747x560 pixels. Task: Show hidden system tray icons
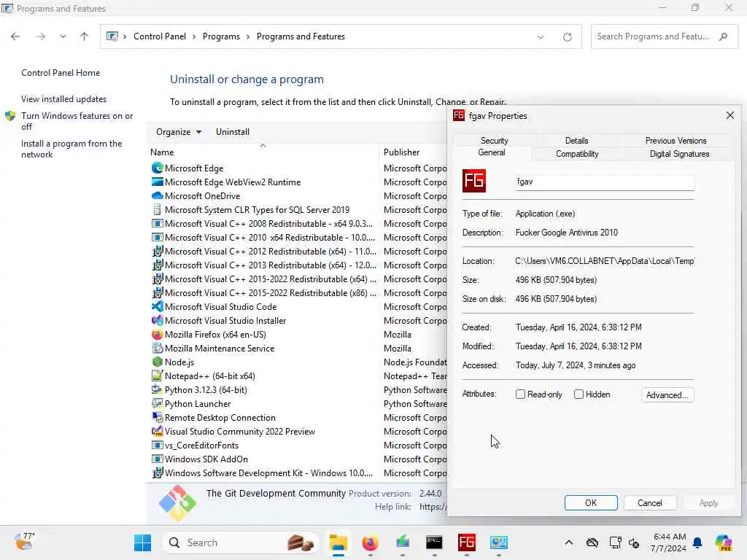click(569, 542)
